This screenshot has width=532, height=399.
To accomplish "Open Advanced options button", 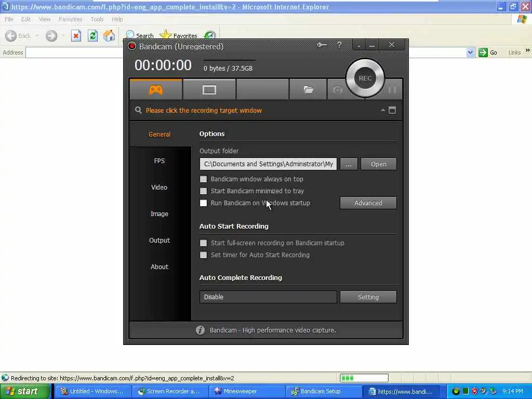I will click(x=368, y=203).
